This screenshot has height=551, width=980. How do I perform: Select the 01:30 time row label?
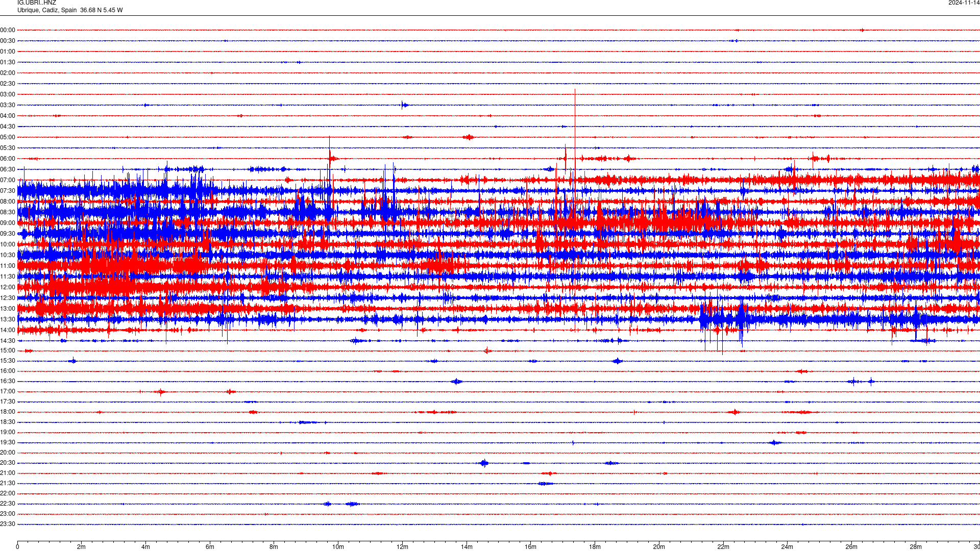click(8, 62)
